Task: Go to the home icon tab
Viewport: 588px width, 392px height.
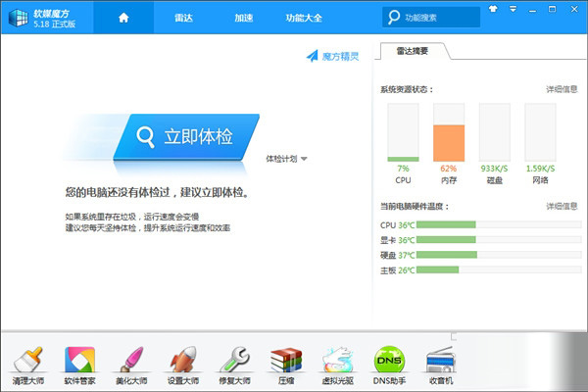Action: (x=123, y=18)
